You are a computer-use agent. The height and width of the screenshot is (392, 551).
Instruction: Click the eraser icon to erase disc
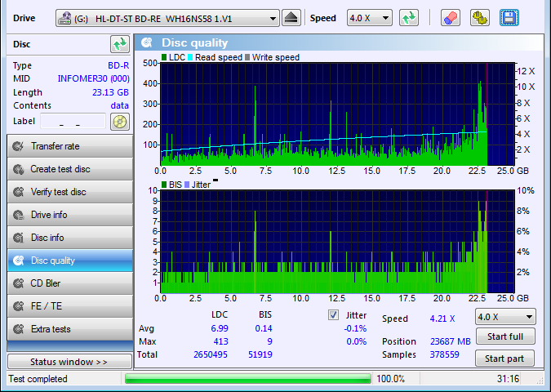coord(451,18)
